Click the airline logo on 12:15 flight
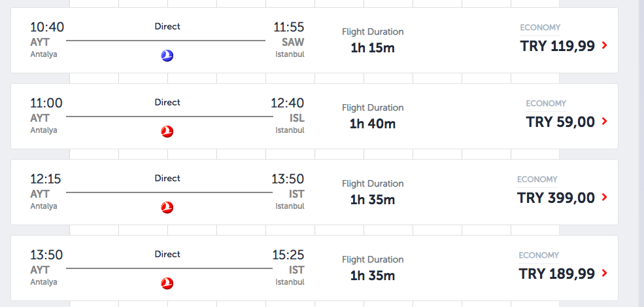The image size is (644, 307). [167, 208]
